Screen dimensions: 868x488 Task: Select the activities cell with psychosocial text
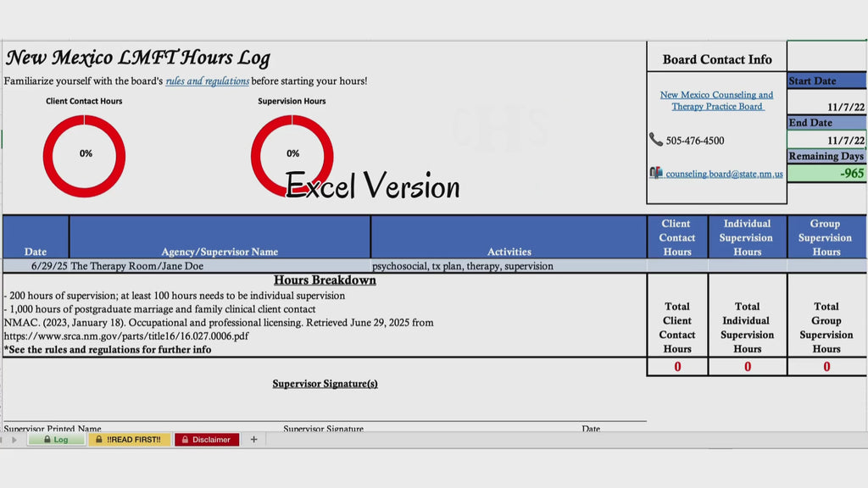click(509, 266)
